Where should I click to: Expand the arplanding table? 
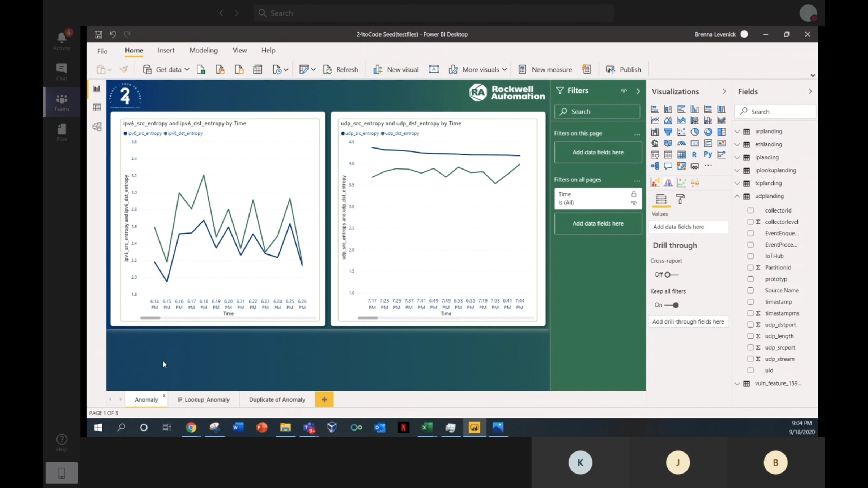[737, 132]
